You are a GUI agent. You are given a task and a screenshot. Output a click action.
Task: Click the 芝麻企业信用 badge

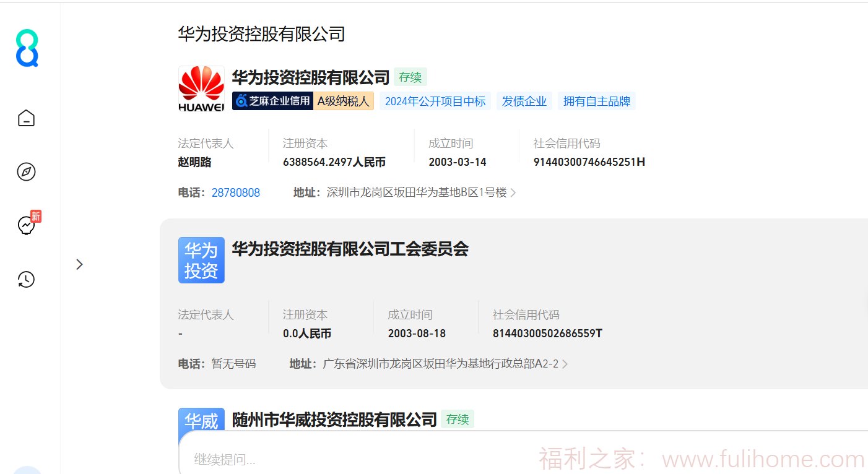coord(273,101)
